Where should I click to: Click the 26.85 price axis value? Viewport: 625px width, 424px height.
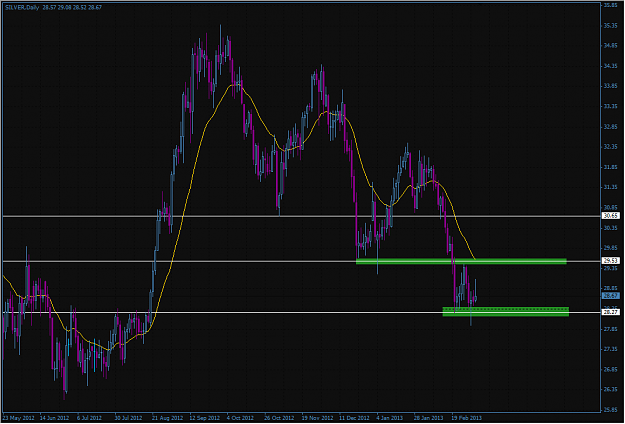coord(611,369)
